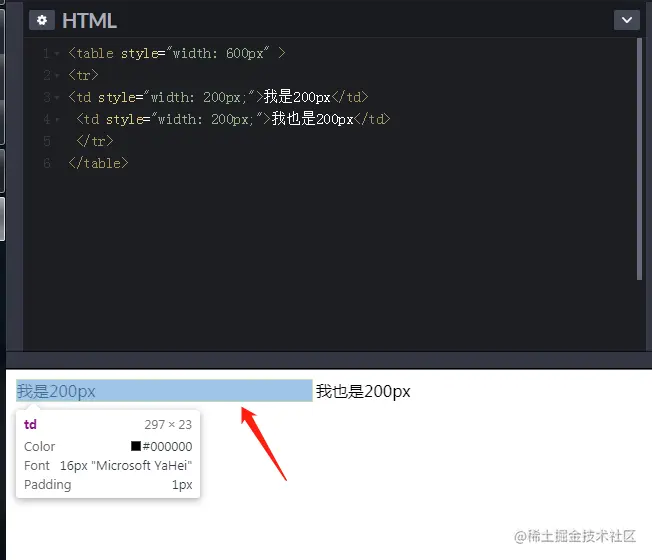Screen dimensions: 652x560
Task: Click the td label in inspector tooltip
Action: tap(30, 424)
